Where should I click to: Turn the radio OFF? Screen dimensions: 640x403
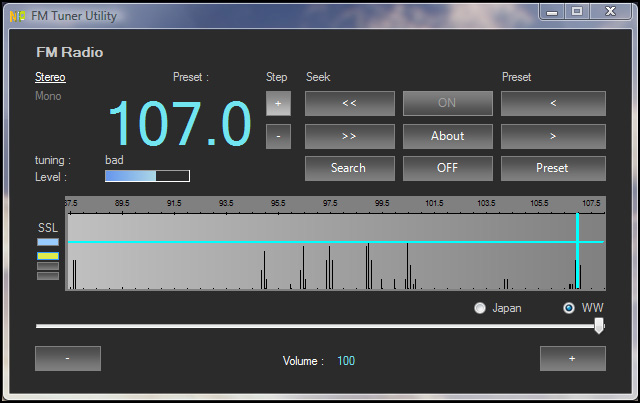pyautogui.click(x=448, y=168)
